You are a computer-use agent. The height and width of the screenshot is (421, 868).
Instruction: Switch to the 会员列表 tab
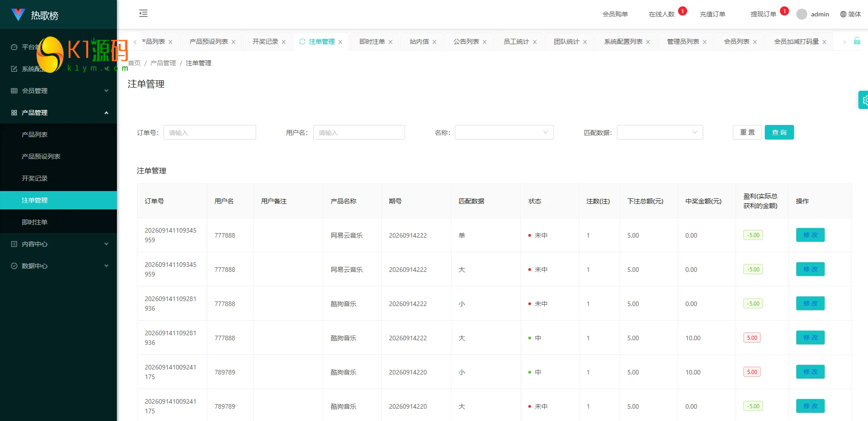click(x=736, y=42)
